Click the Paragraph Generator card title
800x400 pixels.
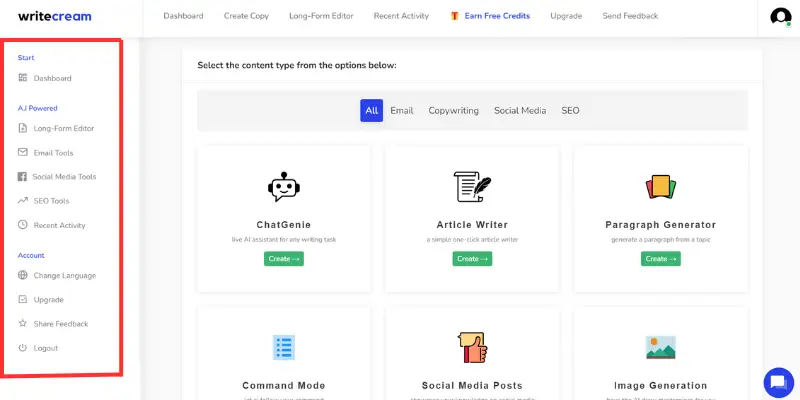point(661,224)
